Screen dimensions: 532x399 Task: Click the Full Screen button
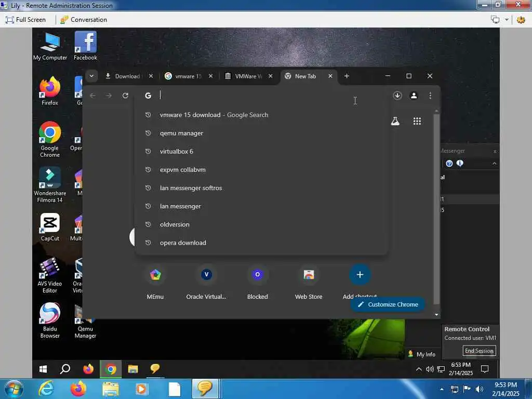coord(25,20)
